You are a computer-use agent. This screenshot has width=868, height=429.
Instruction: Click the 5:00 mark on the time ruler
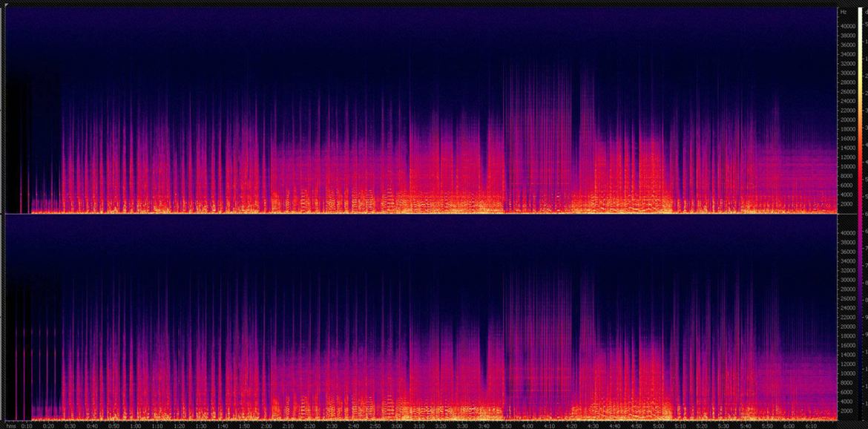click(657, 426)
